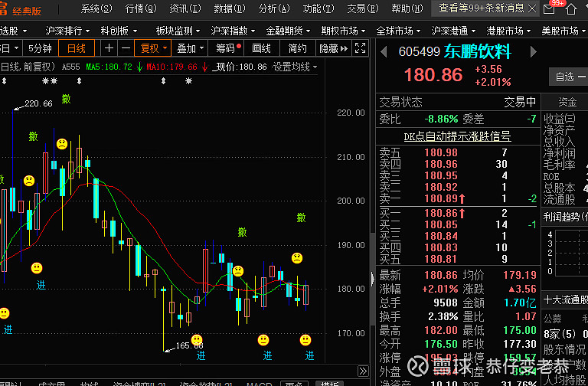Image resolution: width=588 pixels, height=386 pixels.
Task: Open the 复权 adjustment dropdown
Action: click(x=152, y=48)
